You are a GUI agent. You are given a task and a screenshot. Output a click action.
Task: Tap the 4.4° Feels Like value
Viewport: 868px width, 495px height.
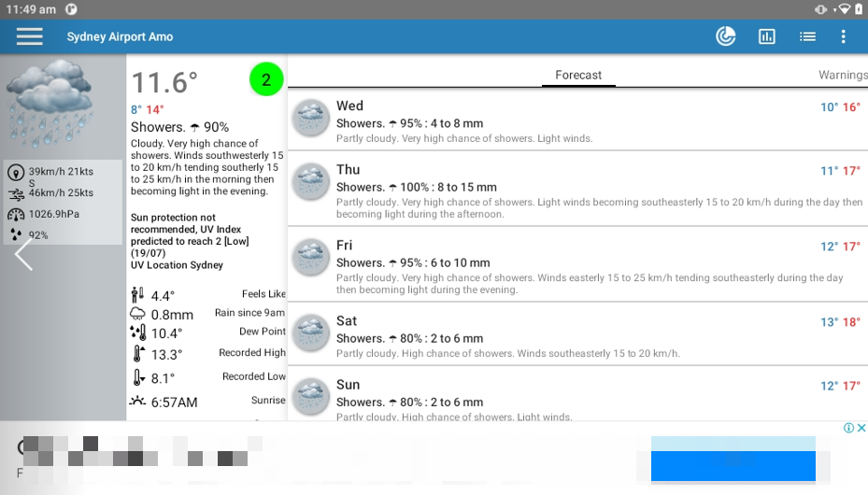163,296
